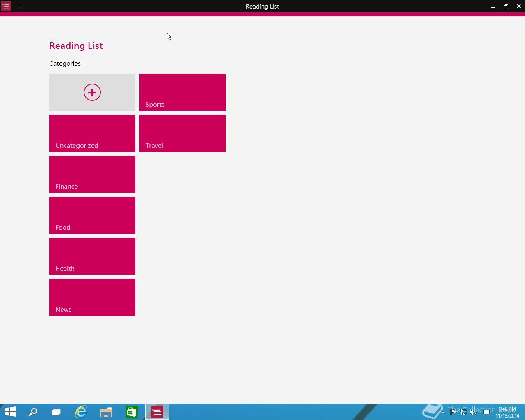The height and width of the screenshot is (420, 525).
Task: Open Action Center flag icon in tray
Action: click(453, 412)
